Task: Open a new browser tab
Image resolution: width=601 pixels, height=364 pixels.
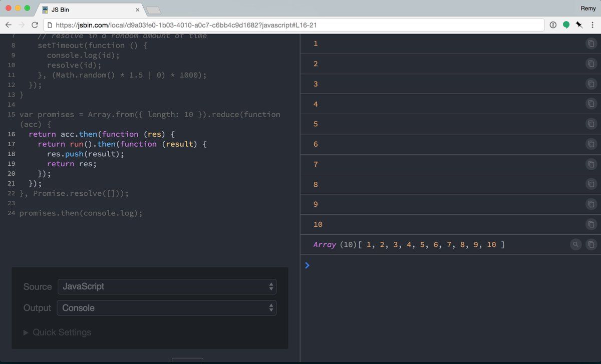Action: [154, 10]
